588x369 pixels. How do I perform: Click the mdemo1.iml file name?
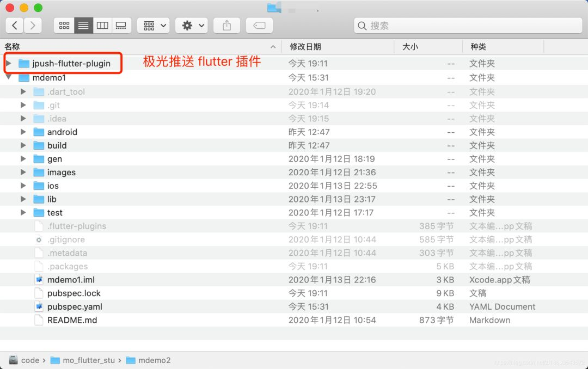click(x=71, y=280)
